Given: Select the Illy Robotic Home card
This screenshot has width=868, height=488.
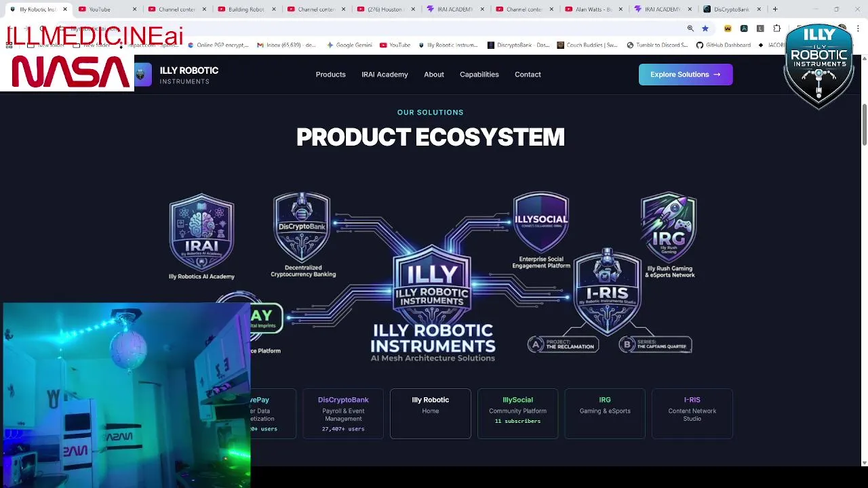Looking at the screenshot, I should click(431, 413).
